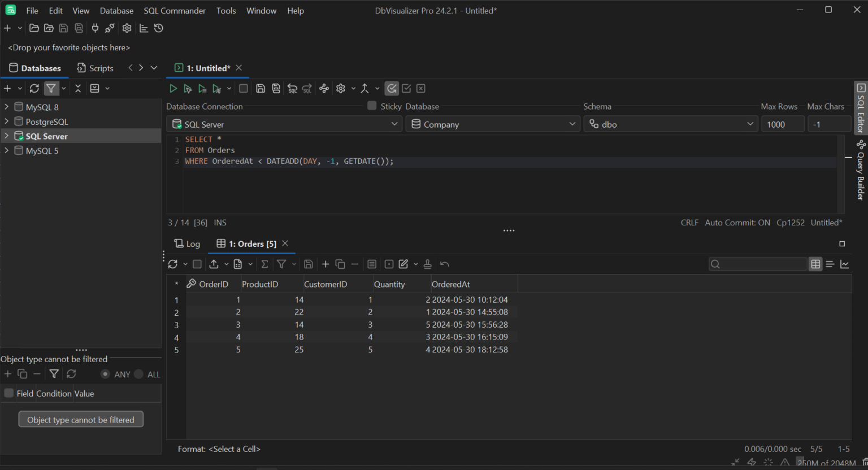Toggle the Sticky connection checkbox

(372, 106)
